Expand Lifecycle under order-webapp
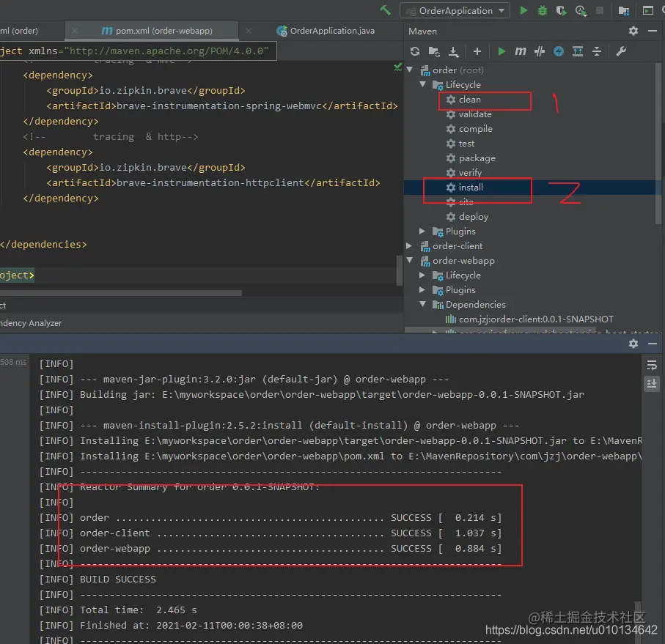 point(422,275)
